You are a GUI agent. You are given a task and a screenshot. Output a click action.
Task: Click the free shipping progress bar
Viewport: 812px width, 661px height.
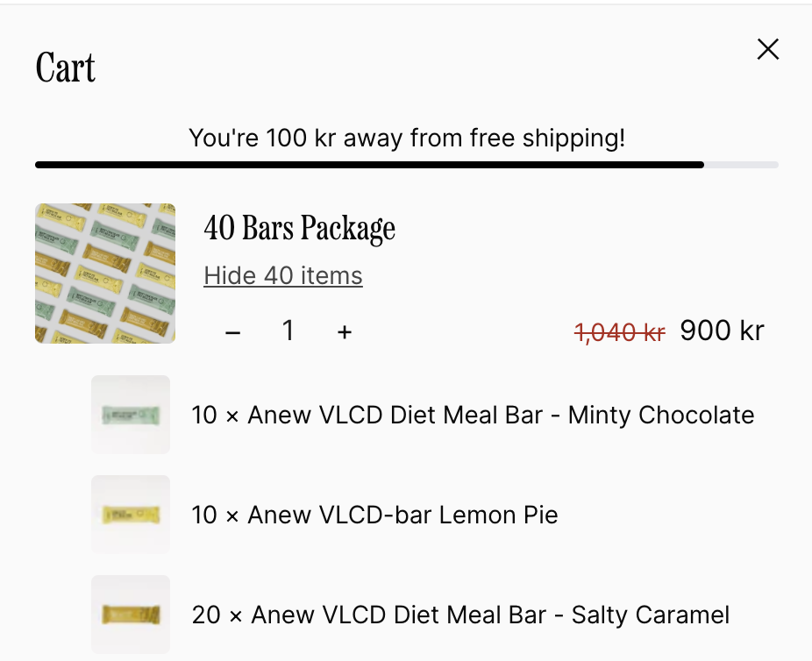[x=407, y=165]
